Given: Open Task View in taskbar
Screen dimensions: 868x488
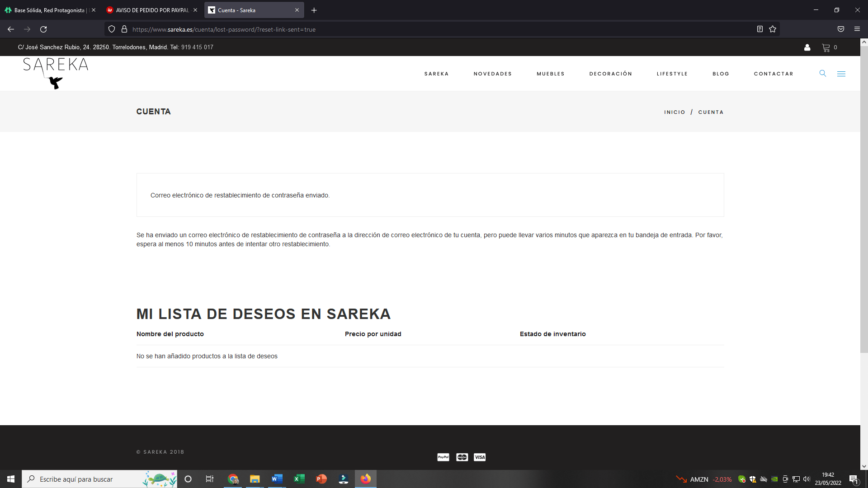Looking at the screenshot, I should [210, 479].
